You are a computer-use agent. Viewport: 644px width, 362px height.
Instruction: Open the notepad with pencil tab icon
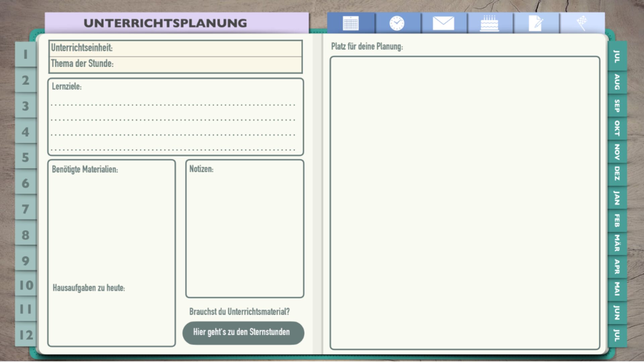click(535, 23)
